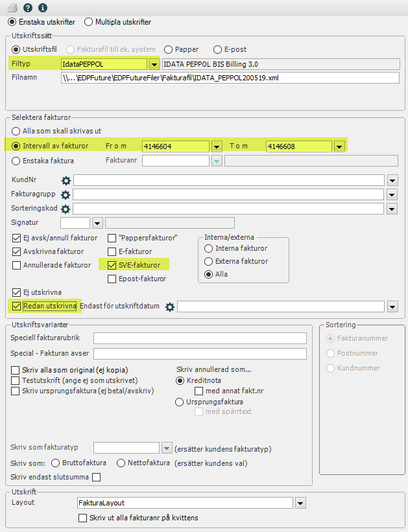The width and height of the screenshot is (408, 532).
Task: Open the Filtyp dropdown arrow
Action: click(x=154, y=64)
